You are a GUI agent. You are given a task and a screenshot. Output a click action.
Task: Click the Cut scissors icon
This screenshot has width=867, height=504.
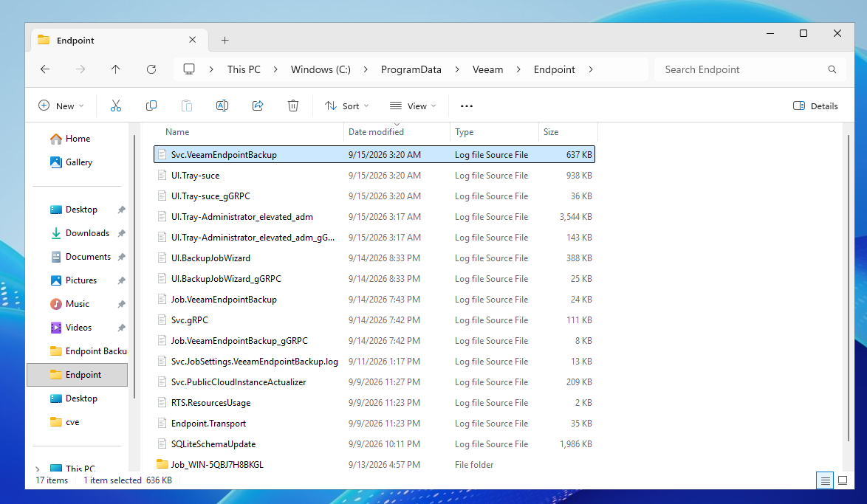point(115,106)
